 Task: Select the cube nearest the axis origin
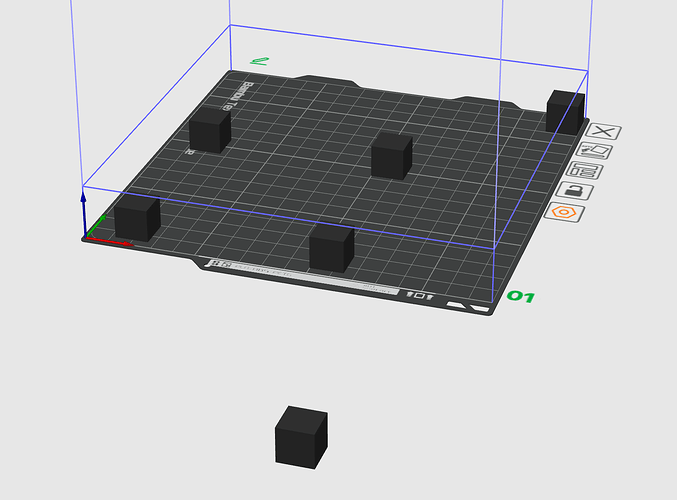click(x=137, y=218)
